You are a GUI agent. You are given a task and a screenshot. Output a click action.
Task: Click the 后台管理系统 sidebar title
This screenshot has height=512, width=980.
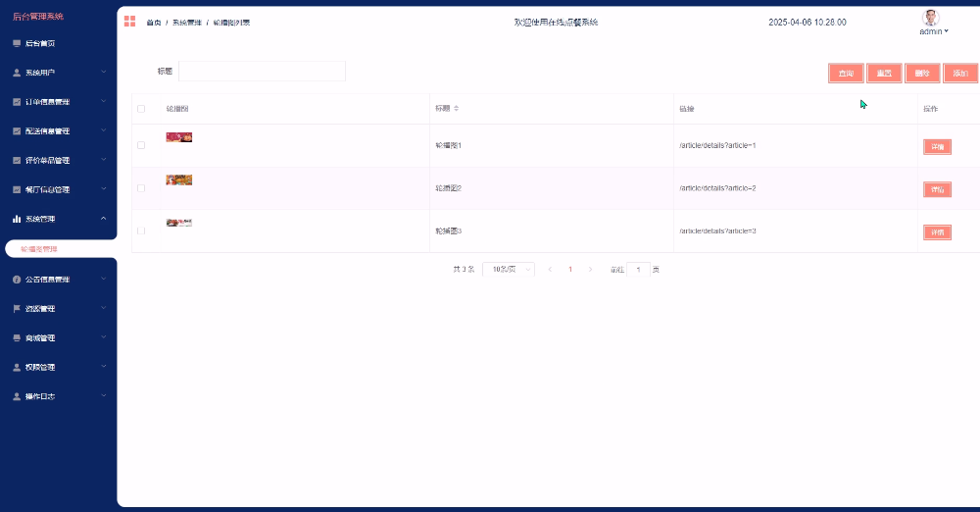click(x=38, y=17)
